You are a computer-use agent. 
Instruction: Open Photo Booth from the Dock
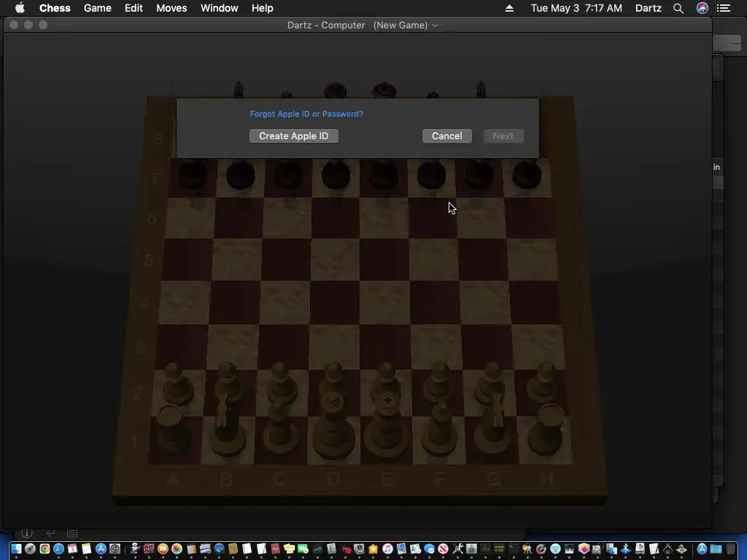pyautogui.click(x=149, y=548)
